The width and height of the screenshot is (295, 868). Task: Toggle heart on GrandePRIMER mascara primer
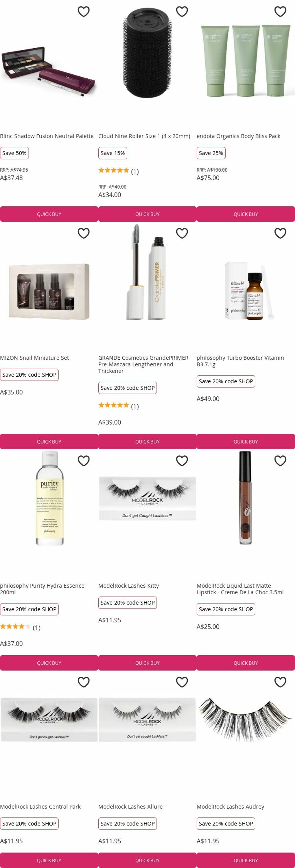[182, 233]
